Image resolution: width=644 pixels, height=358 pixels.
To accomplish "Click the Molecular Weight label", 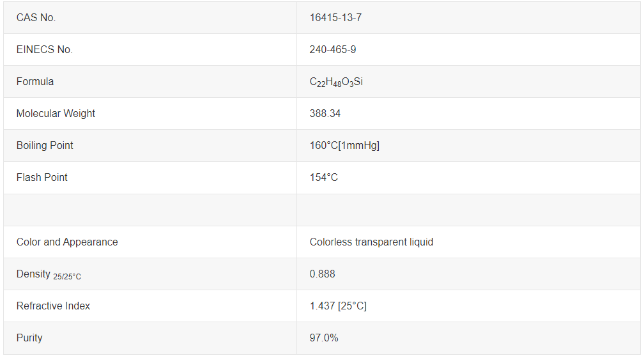I will tap(56, 114).
